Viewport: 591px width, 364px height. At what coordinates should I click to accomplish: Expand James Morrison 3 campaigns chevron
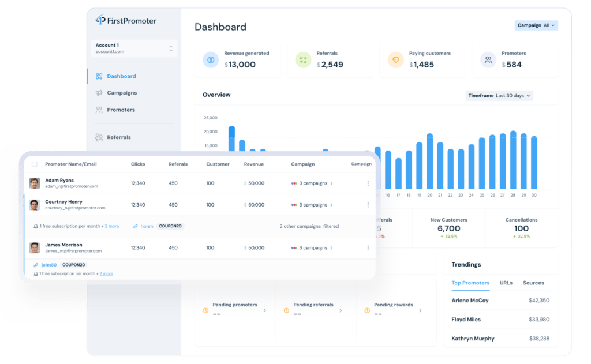[332, 248]
